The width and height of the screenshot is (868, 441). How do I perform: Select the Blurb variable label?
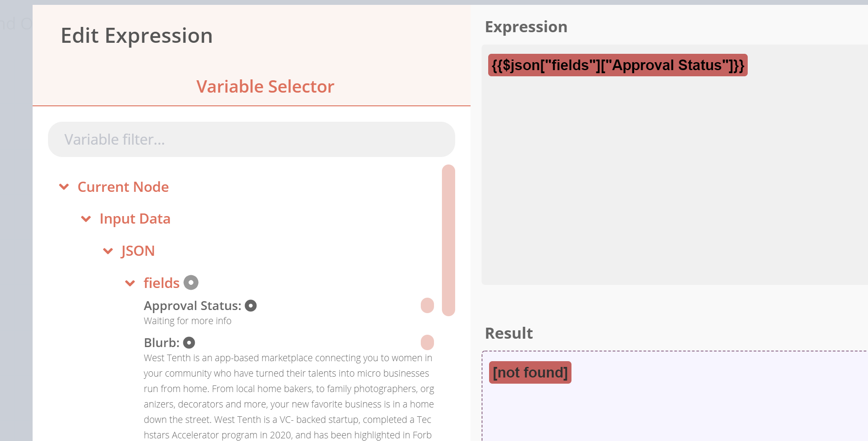162,343
